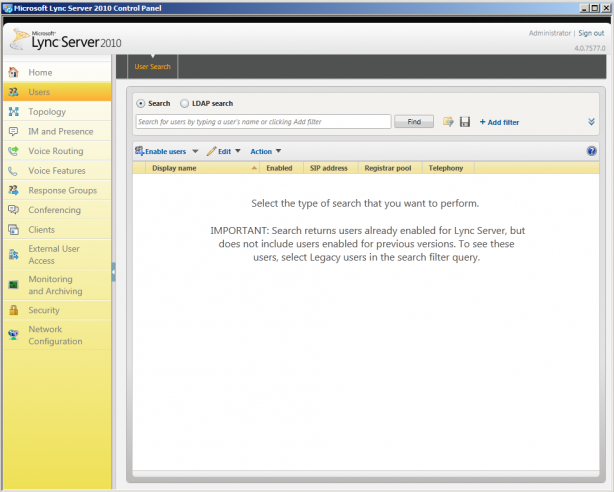The image size is (614, 492).
Task: Click the Enable users icon
Action: (139, 151)
